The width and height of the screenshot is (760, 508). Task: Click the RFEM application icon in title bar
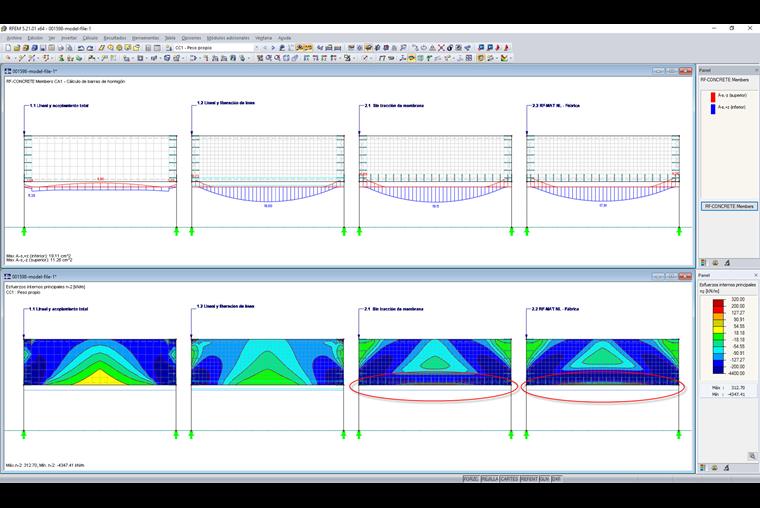(4, 29)
